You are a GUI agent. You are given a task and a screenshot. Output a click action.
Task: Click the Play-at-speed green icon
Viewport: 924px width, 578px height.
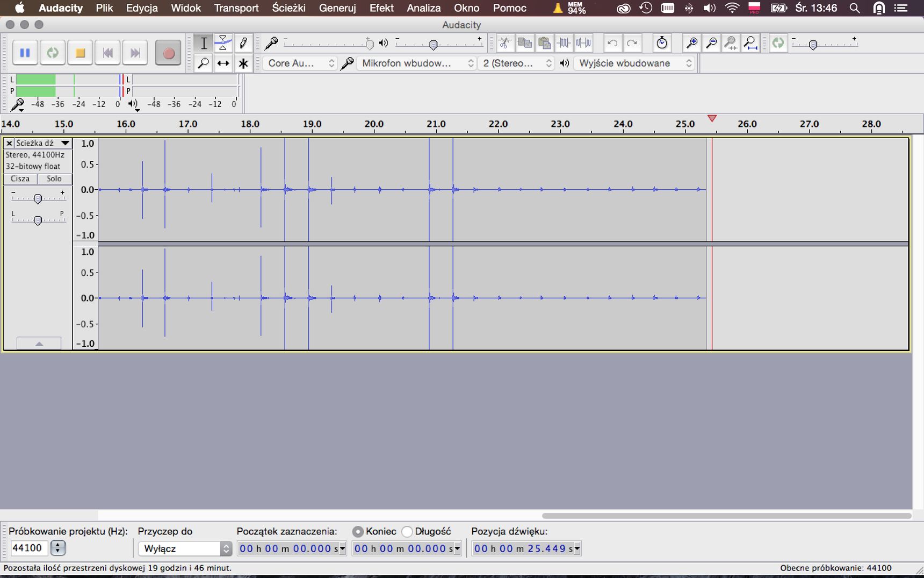(x=778, y=43)
